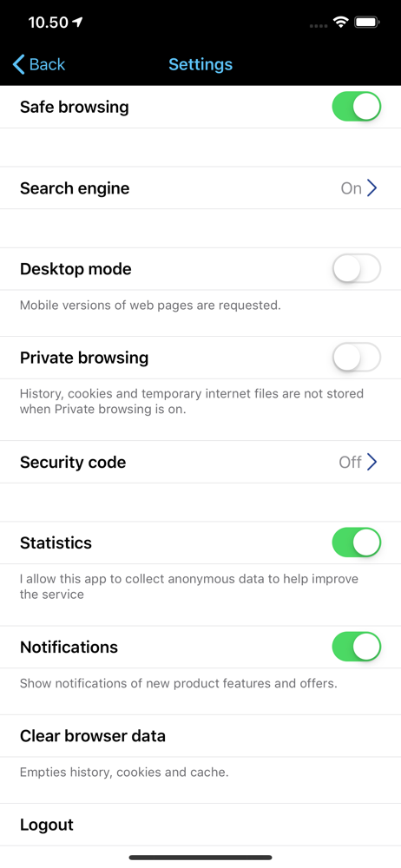Tap the Back chevron arrow icon
Viewport: 401px width, 868px height.
(18, 65)
